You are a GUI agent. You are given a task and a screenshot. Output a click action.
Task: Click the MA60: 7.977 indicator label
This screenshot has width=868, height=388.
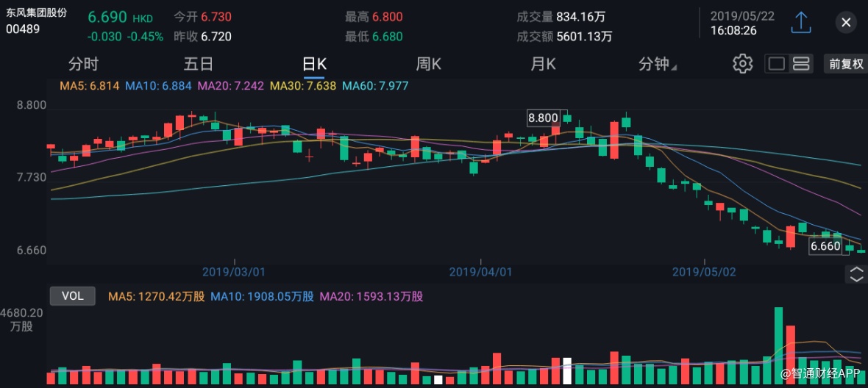[x=375, y=86]
